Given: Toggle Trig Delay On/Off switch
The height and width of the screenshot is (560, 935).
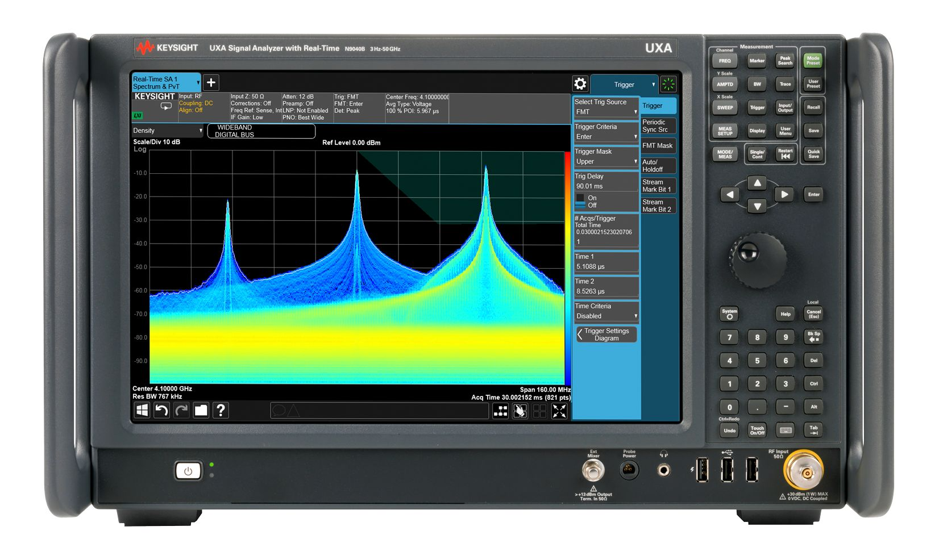Looking at the screenshot, I should pyautogui.click(x=580, y=201).
